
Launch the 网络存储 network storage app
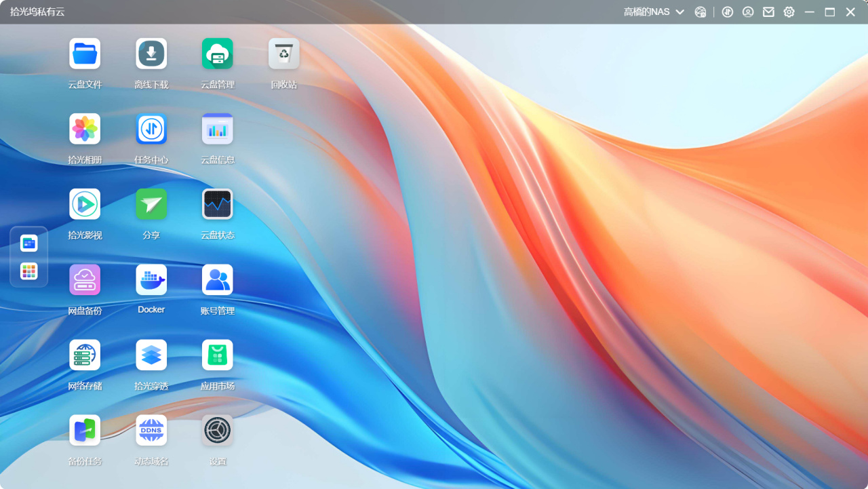click(85, 355)
